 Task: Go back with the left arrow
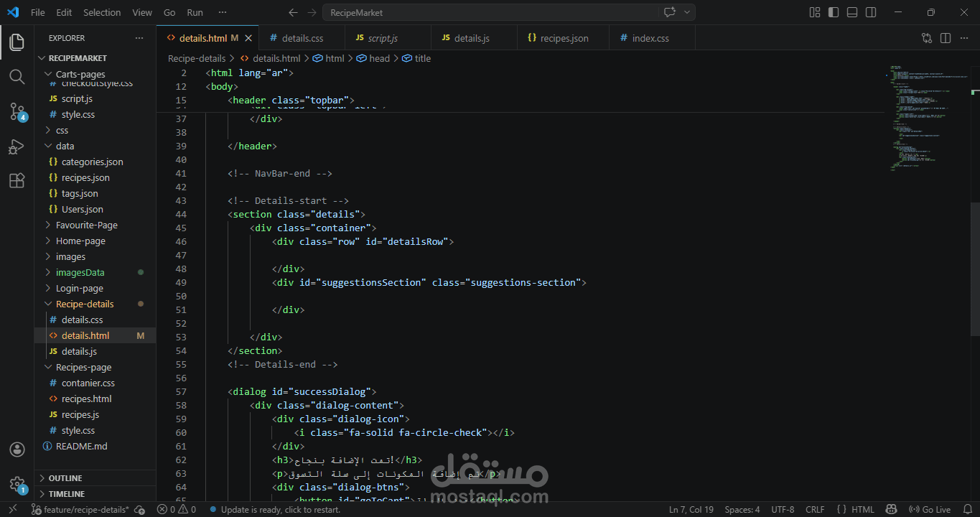click(x=292, y=12)
